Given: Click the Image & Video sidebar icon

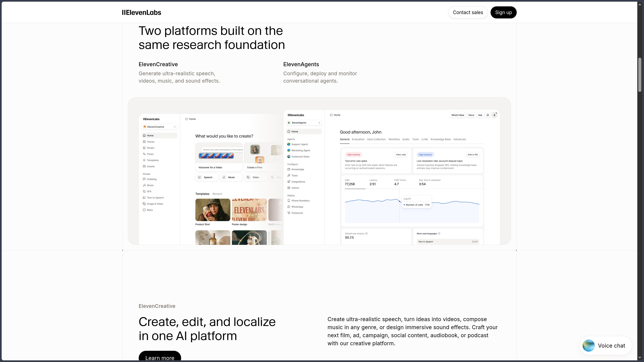Looking at the screenshot, I should pos(144,204).
